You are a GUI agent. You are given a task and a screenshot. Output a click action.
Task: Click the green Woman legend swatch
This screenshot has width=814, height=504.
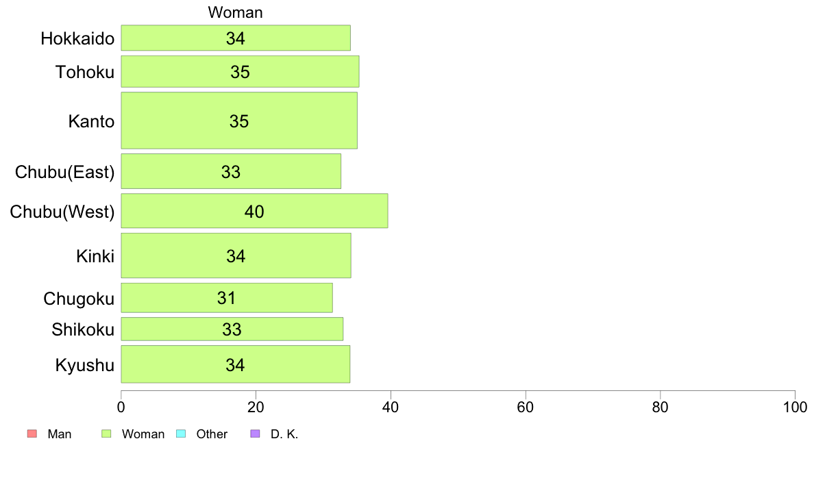106,433
